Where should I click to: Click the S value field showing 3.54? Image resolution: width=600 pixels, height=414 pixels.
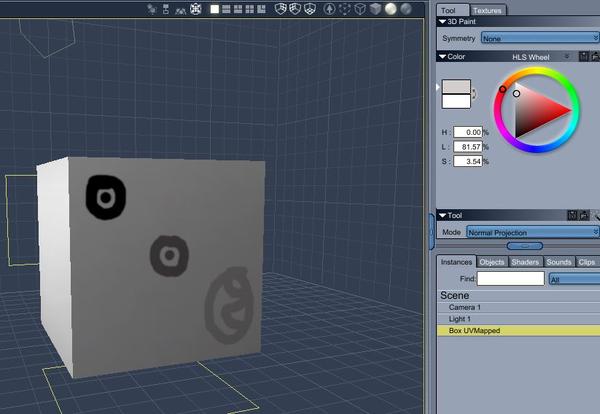point(468,161)
